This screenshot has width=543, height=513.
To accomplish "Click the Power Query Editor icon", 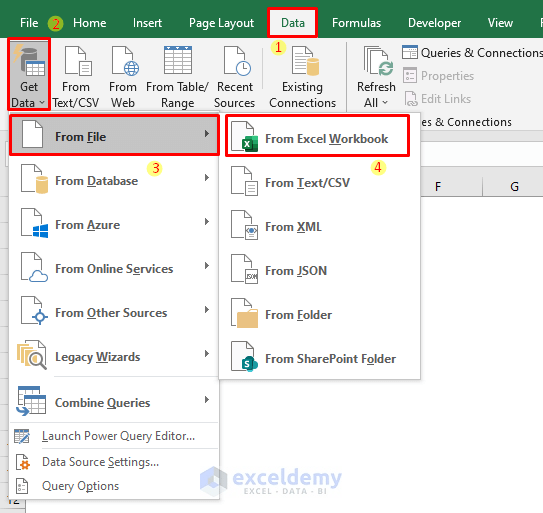I will click(22, 436).
